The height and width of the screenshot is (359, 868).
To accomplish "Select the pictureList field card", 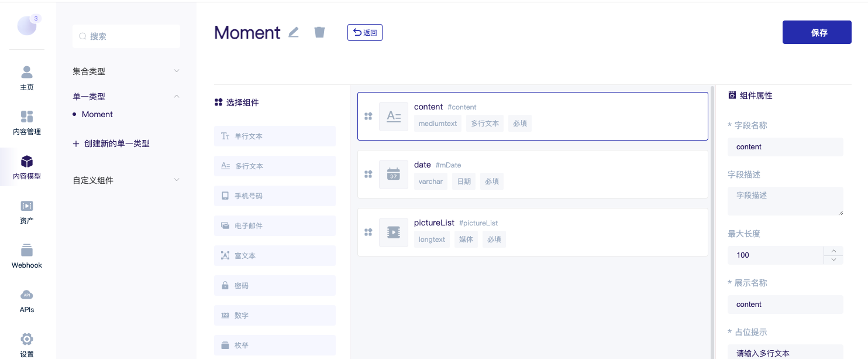I will click(533, 232).
